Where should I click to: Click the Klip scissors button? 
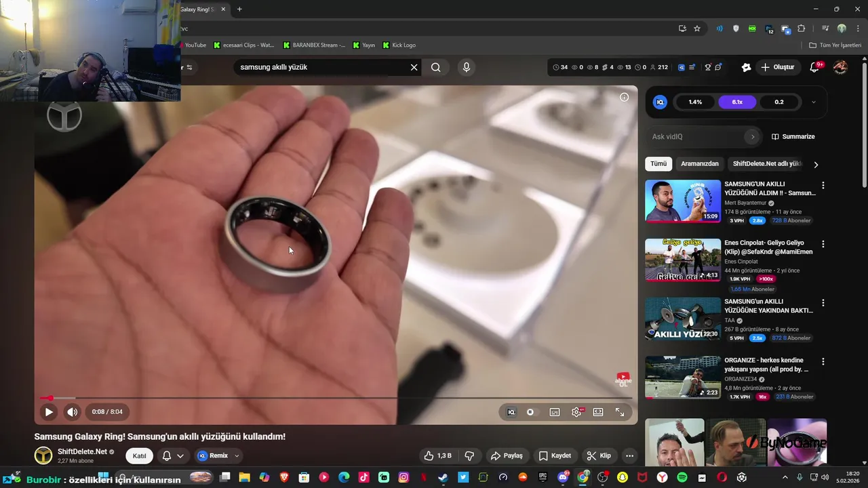click(599, 455)
